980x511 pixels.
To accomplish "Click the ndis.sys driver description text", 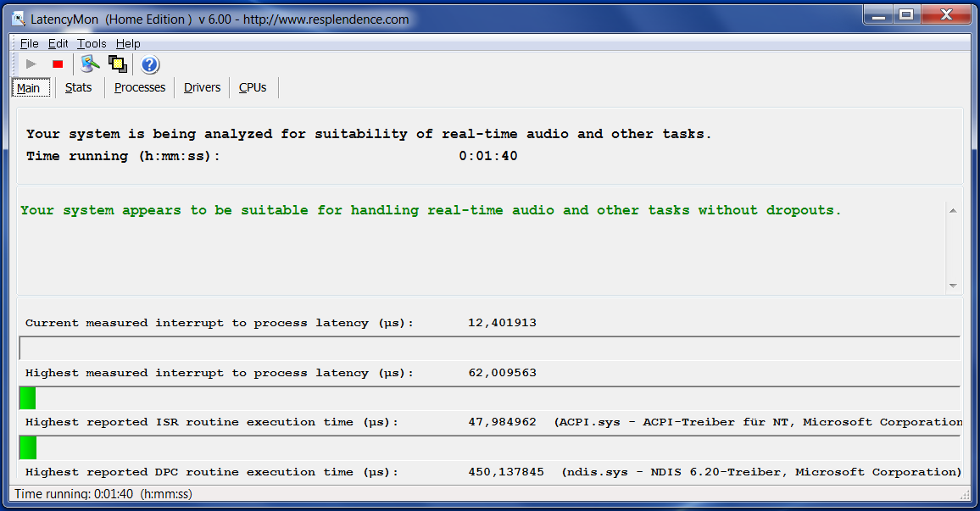I will [761, 472].
